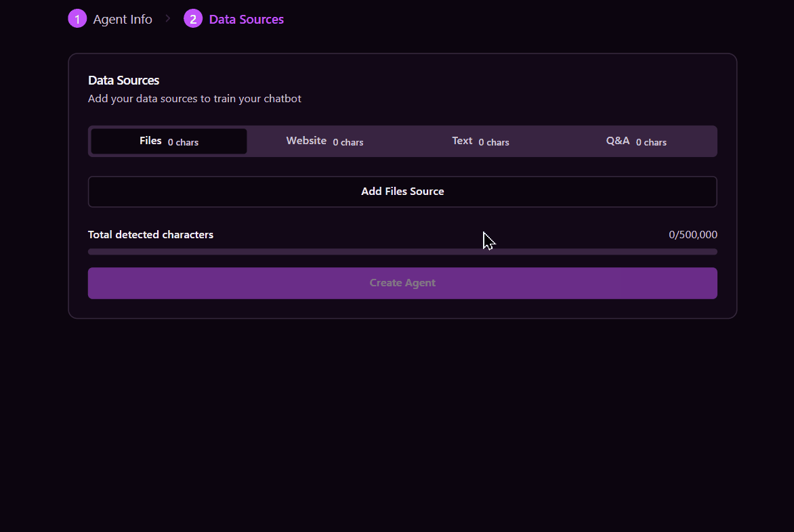
Task: Click the Create Agent button
Action: (x=402, y=283)
